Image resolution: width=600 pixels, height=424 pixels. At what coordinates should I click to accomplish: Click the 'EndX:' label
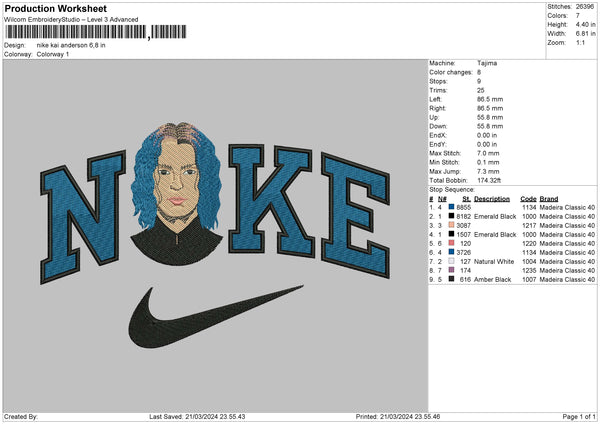coord(438,135)
